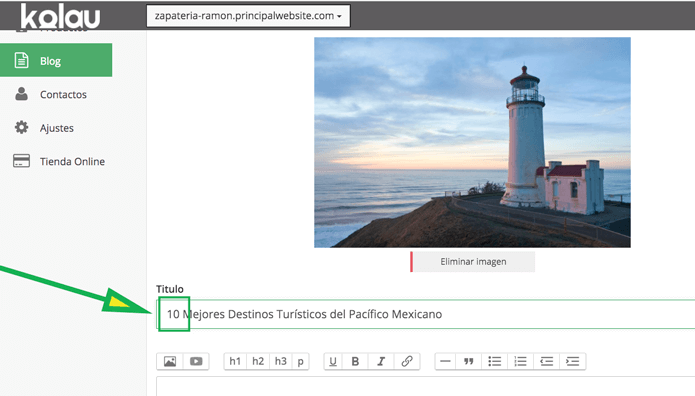Decrease indent with the outdent icon
Screen dimensions: 695x396
coord(547,361)
